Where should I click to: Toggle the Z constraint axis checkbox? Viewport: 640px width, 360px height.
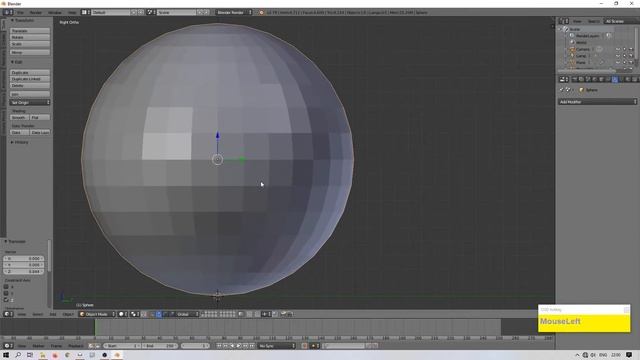6,300
